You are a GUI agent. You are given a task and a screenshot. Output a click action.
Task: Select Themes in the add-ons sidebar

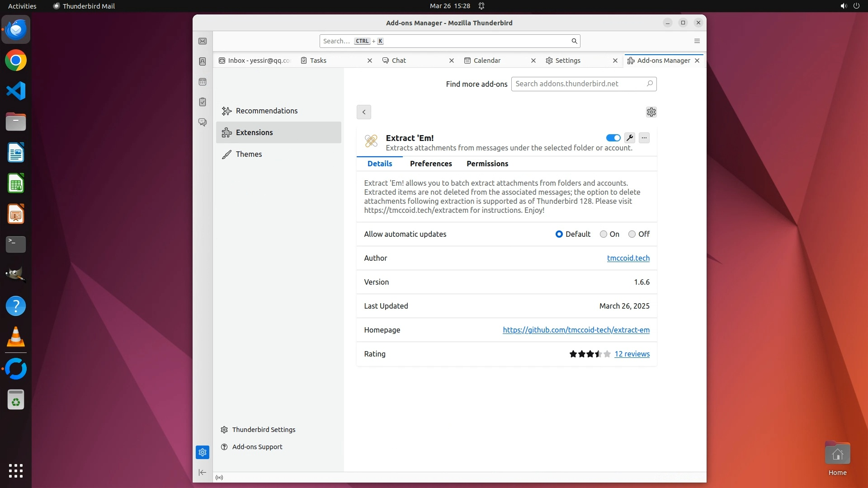249,154
